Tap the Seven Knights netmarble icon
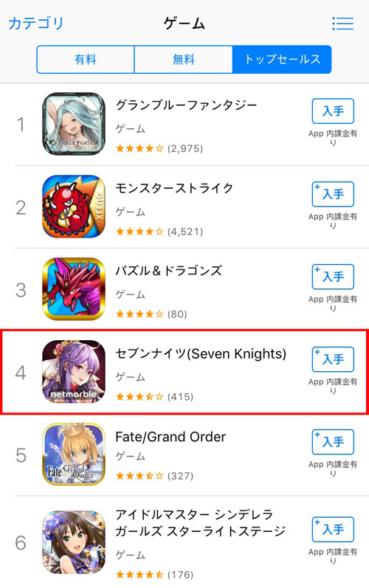This screenshot has height=588, width=369. (x=74, y=372)
